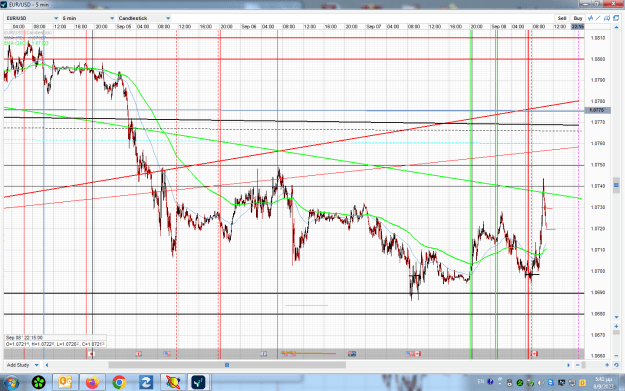
Task: Open the green clover taskbar app
Action: click(39, 383)
